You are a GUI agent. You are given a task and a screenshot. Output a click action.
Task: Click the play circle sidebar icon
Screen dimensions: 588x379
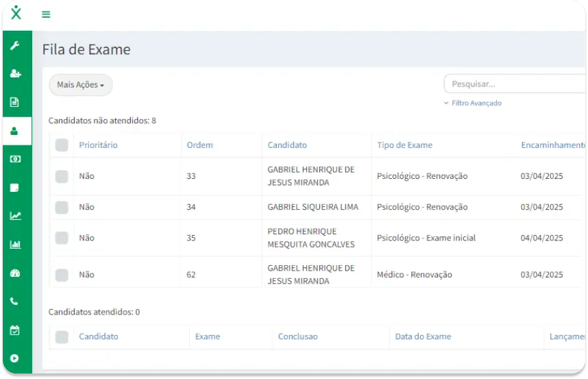14,358
